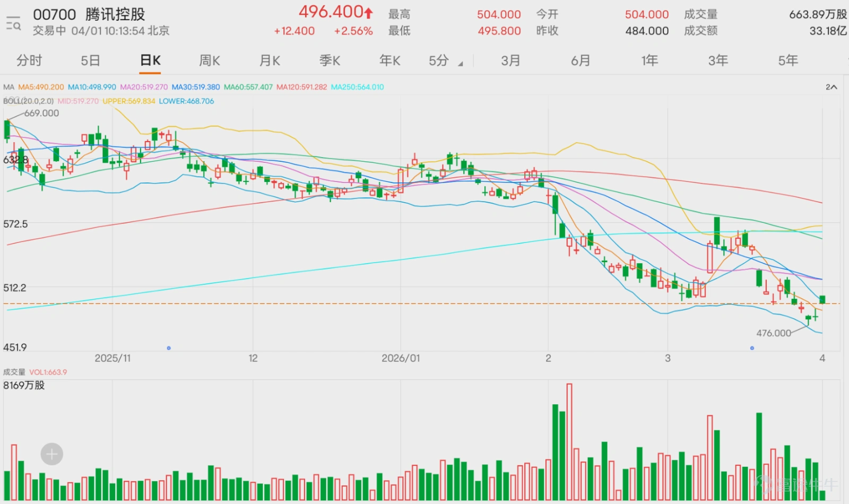The image size is (849, 504).
Task: Click the 最高 value 504.000
Action: click(499, 14)
